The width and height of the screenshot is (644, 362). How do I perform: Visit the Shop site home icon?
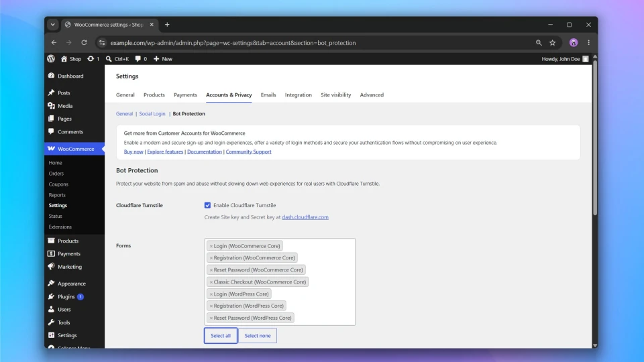pos(64,59)
